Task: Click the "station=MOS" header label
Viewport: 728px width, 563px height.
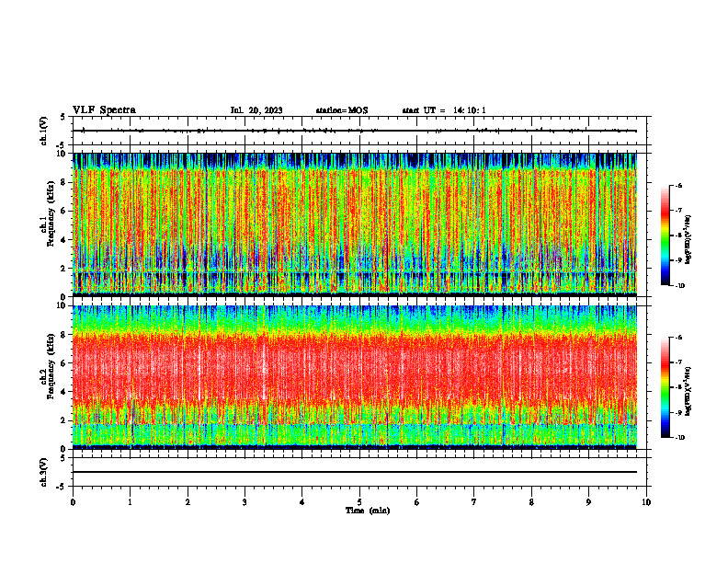Action: click(x=342, y=110)
